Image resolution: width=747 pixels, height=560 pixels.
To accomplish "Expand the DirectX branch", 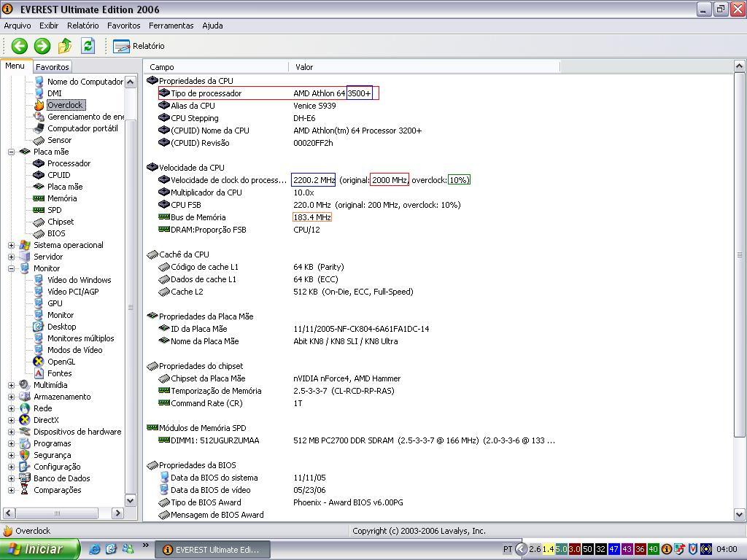I will 12,420.
